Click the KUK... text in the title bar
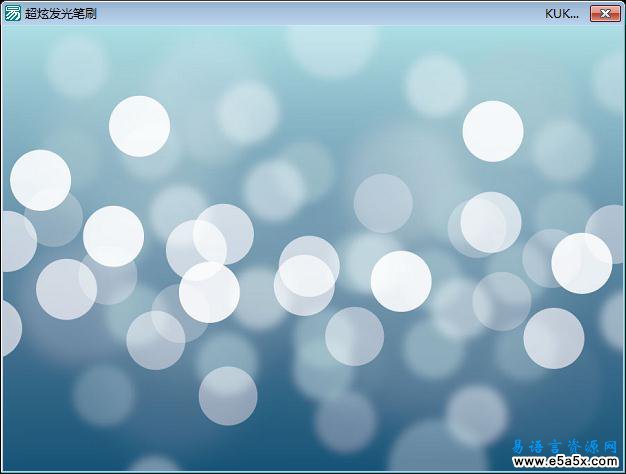Viewport: 626px width, 474px height. [x=562, y=14]
